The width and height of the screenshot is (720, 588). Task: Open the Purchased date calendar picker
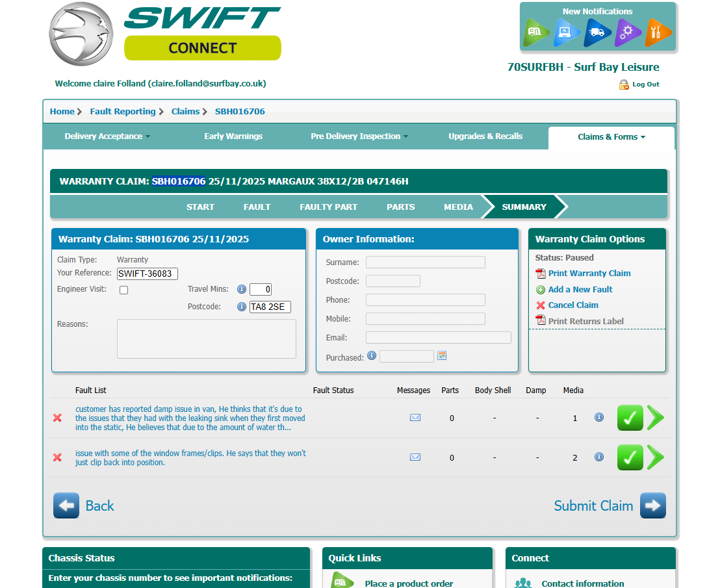pyautogui.click(x=442, y=355)
